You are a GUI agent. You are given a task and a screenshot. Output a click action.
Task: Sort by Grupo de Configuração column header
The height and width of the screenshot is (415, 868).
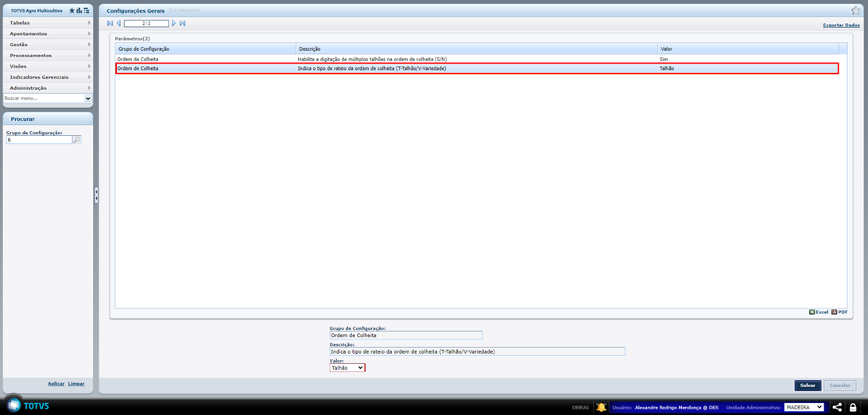click(x=205, y=48)
